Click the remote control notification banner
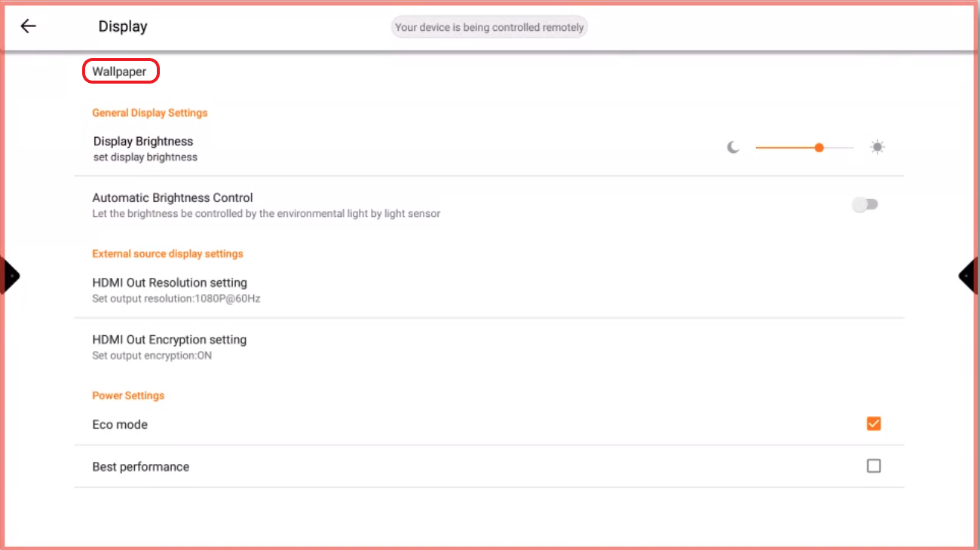 489,27
